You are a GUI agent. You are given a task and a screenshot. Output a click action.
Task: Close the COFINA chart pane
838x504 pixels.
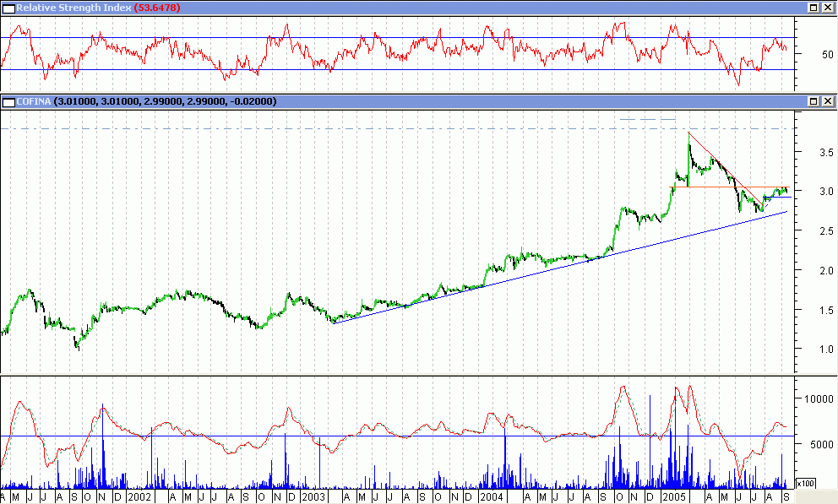click(829, 101)
